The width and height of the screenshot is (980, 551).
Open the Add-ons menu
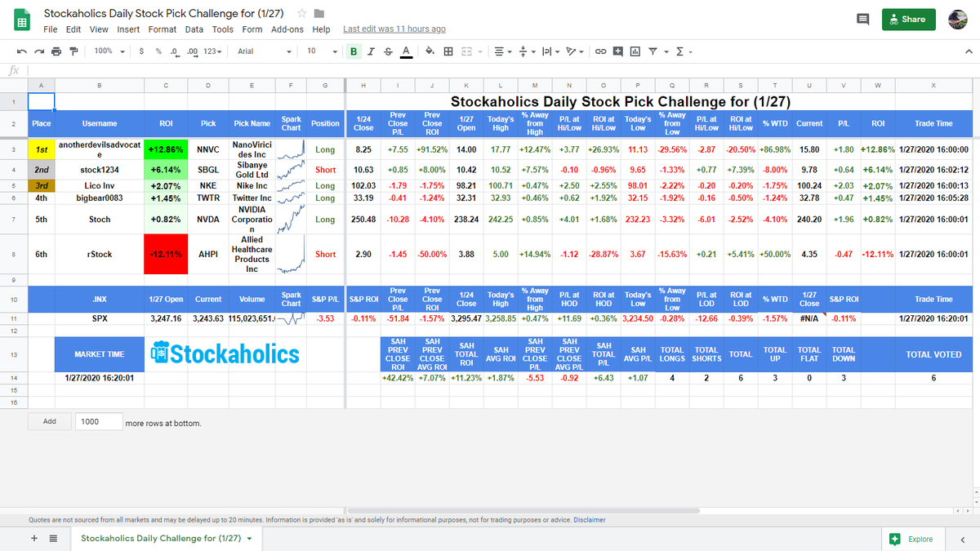coord(287,29)
